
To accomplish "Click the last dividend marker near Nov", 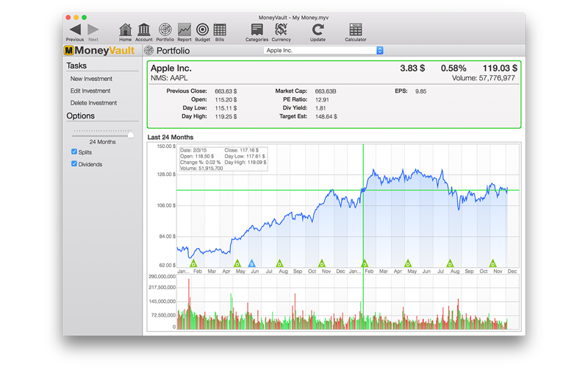I will click(493, 263).
